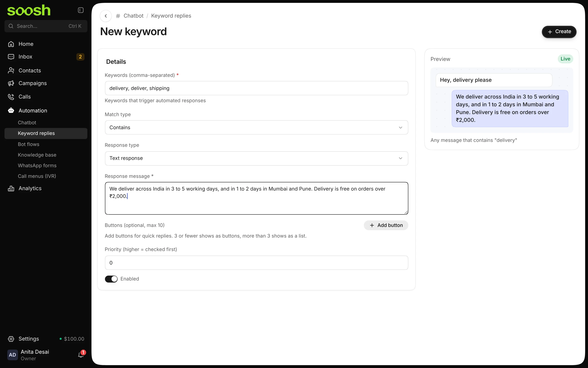Open Home via its house icon
This screenshot has height=368, width=588.
11,44
